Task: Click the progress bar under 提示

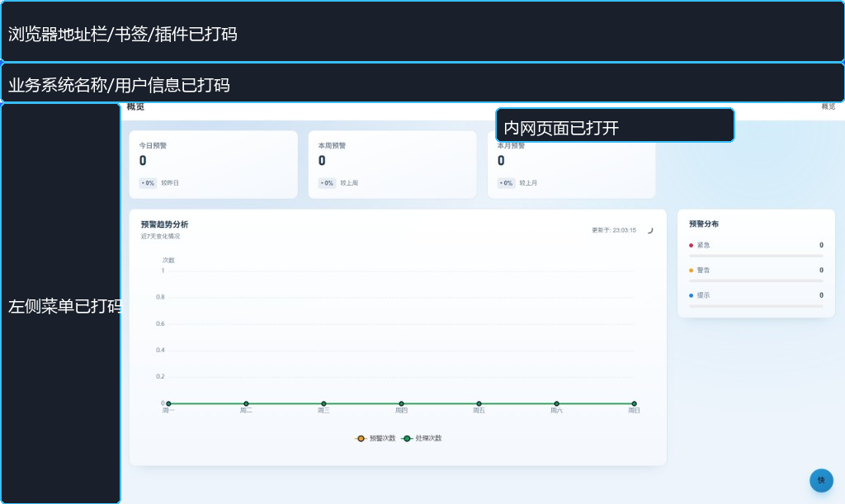Action: point(756,306)
